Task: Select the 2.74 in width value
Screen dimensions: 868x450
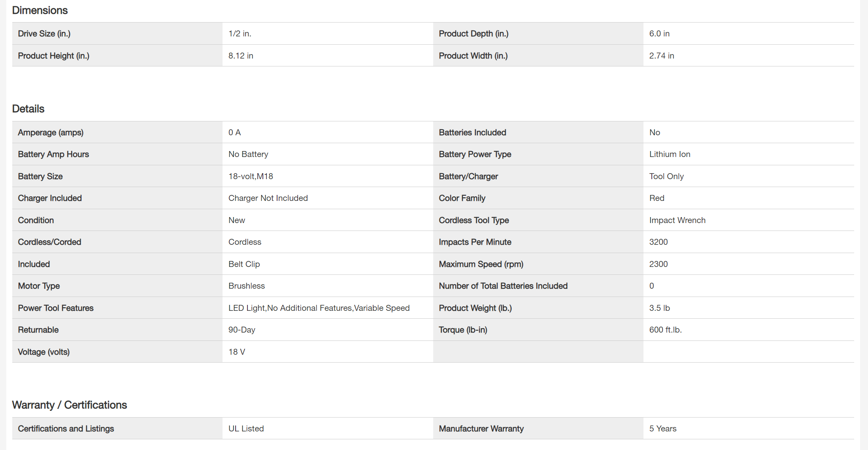Action: point(661,56)
